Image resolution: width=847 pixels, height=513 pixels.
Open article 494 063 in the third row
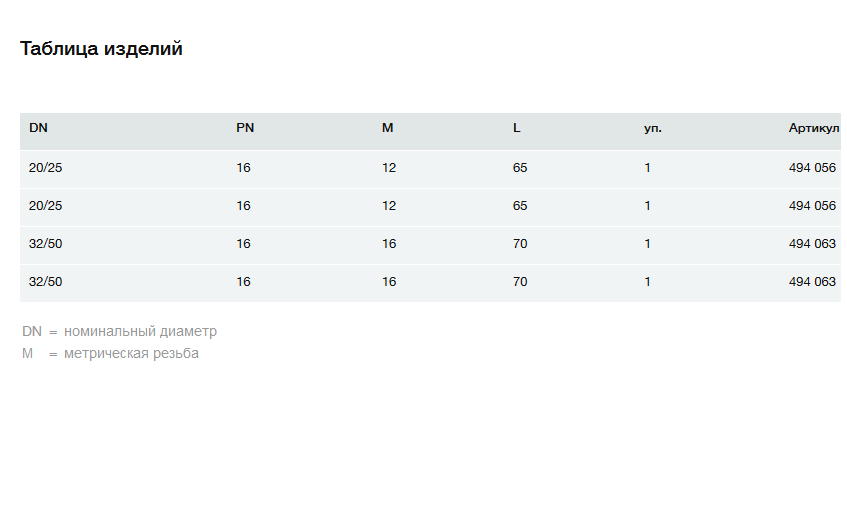point(812,244)
